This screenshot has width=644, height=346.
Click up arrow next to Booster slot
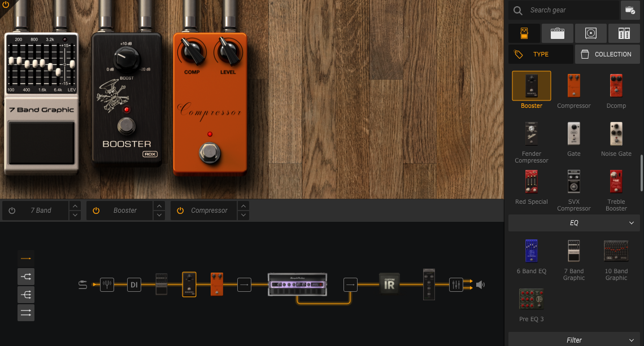coord(159,205)
